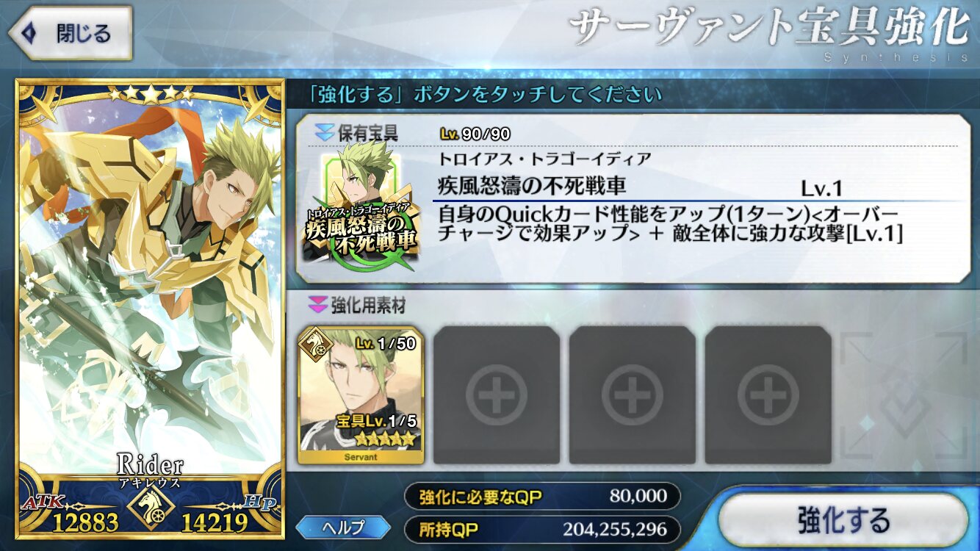Add material in the second slot plus icon

pos(497,395)
